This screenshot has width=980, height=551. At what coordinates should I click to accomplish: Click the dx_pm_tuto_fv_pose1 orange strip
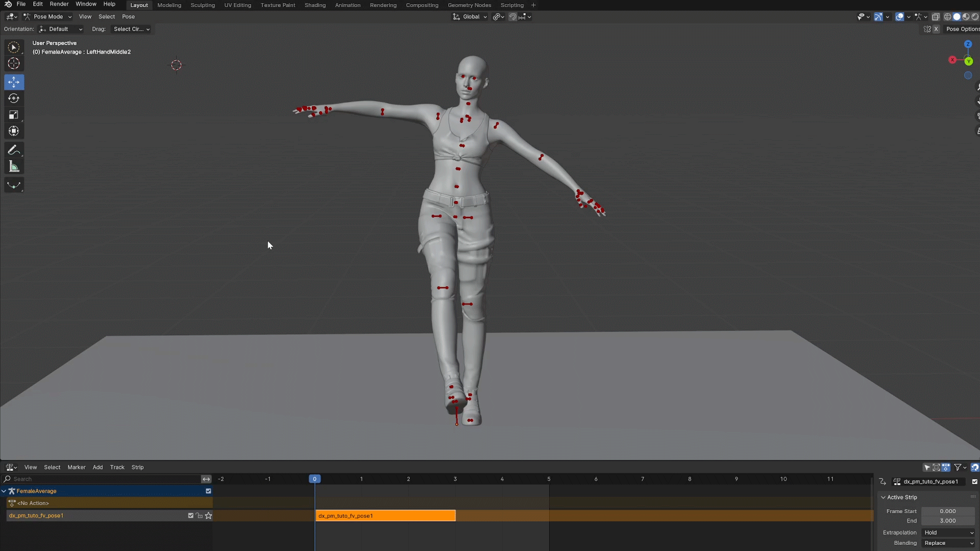385,516
